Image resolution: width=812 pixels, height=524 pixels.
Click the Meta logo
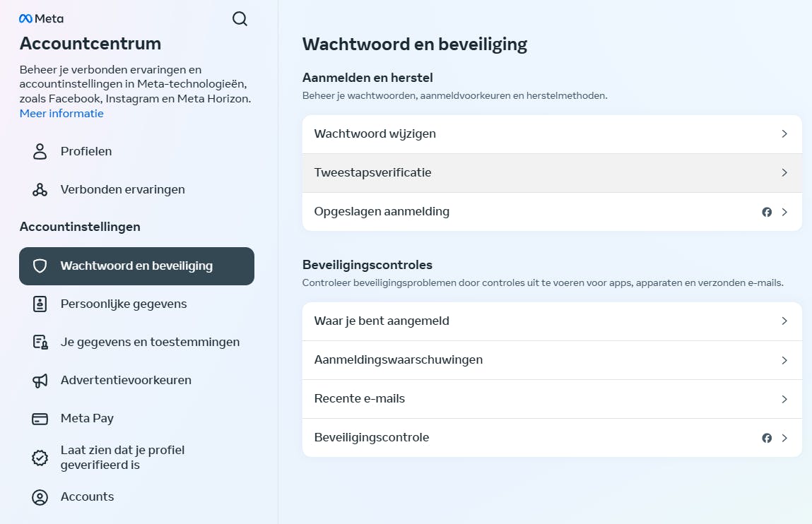click(x=41, y=18)
